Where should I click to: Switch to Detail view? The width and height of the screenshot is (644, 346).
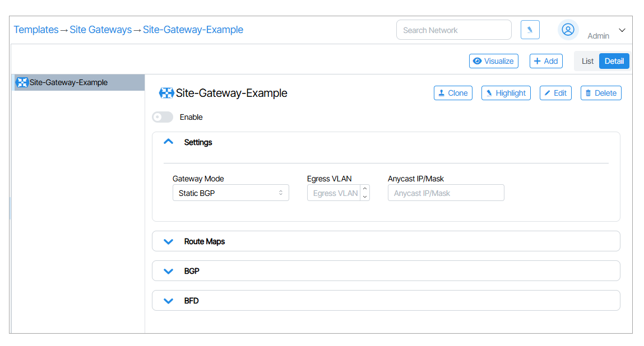point(614,61)
